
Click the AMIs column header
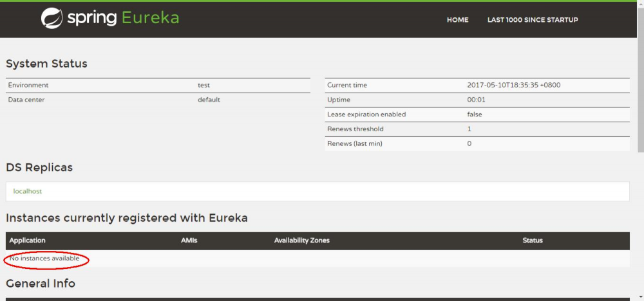pyautogui.click(x=189, y=241)
